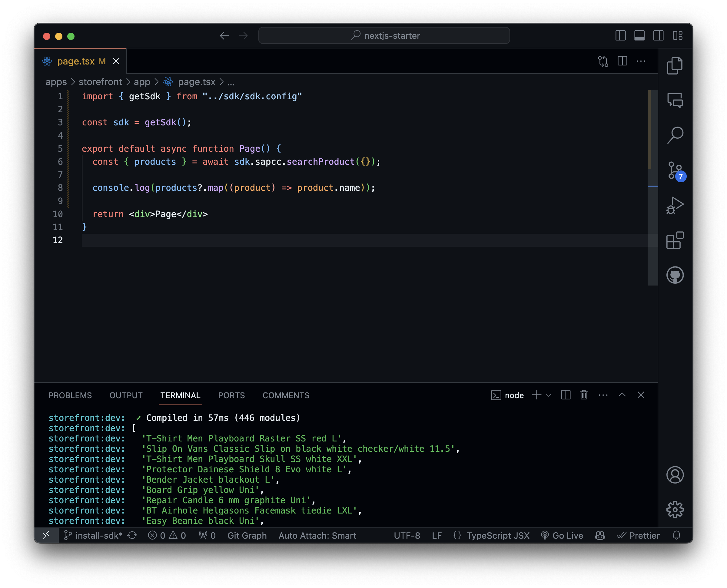Click the page.tsx breadcrumb
This screenshot has height=588, width=727.
(x=197, y=82)
